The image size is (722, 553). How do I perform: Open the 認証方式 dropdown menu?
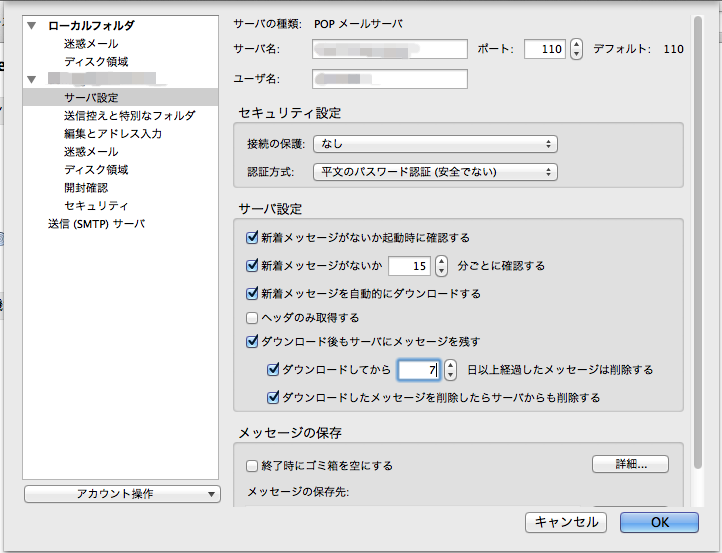tap(435, 172)
